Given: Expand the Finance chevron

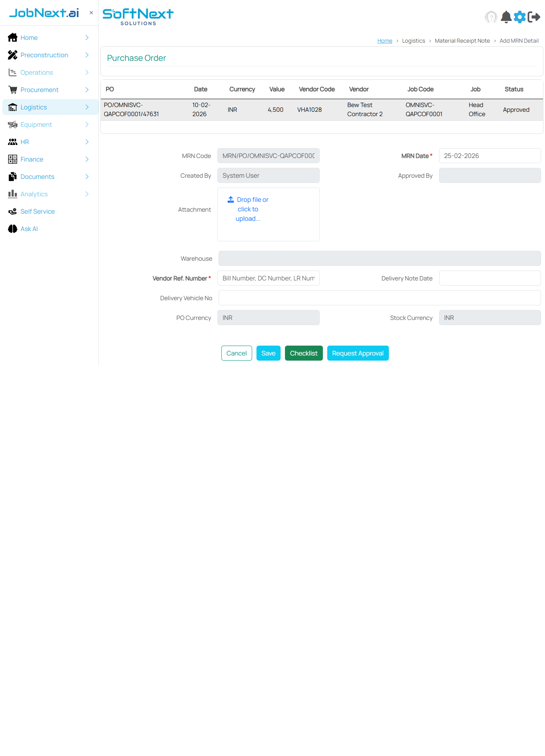Looking at the screenshot, I should tap(87, 159).
